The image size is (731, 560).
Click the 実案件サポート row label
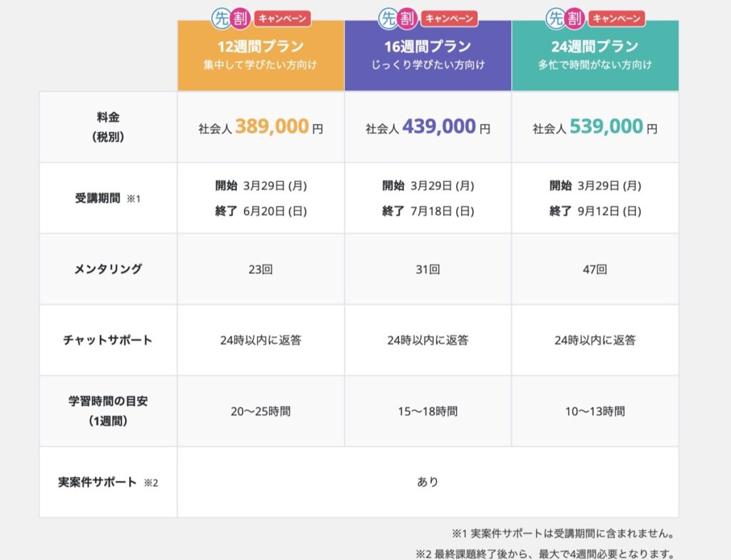(x=97, y=482)
